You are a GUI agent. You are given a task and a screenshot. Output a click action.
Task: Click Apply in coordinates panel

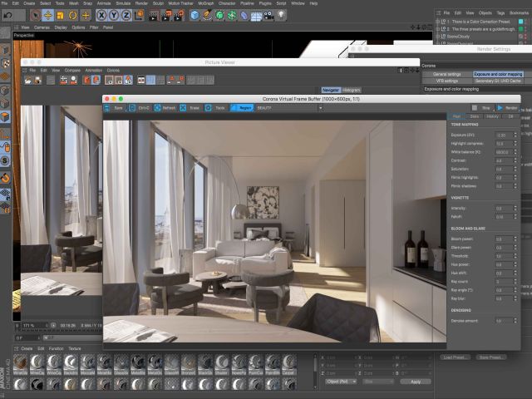(416, 382)
